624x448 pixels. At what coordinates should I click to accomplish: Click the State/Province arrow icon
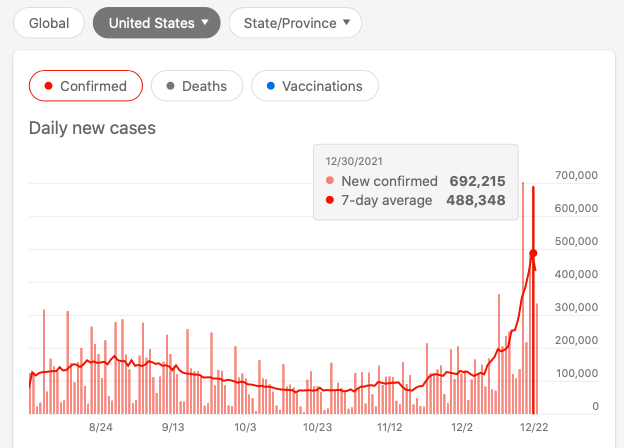[346, 22]
